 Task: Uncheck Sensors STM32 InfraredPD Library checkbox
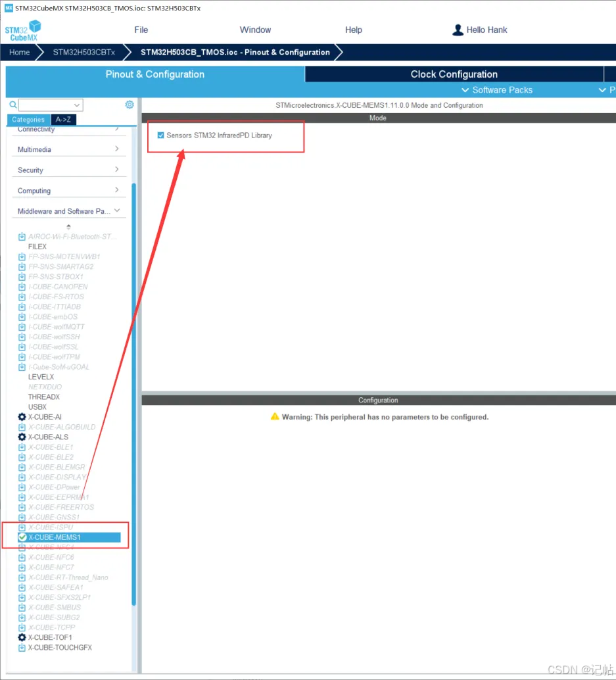coord(161,135)
